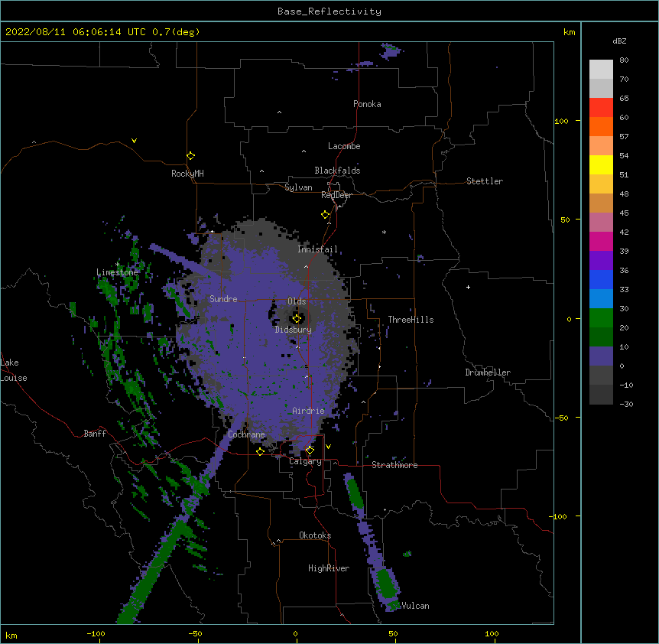
Task: Click the yellow V marker northeast of Calgary
Action: pos(328,447)
